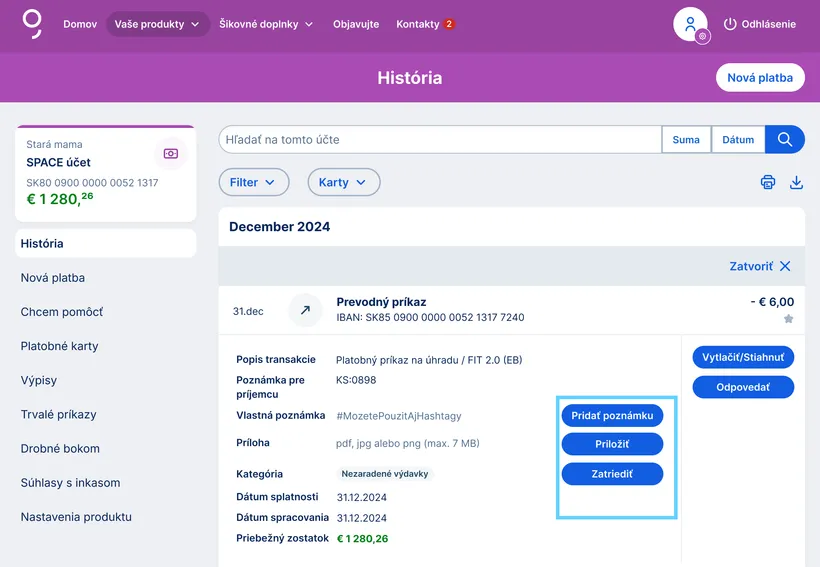This screenshot has width=820, height=567.
Task: Click the white Nová platba button
Action: tap(760, 77)
